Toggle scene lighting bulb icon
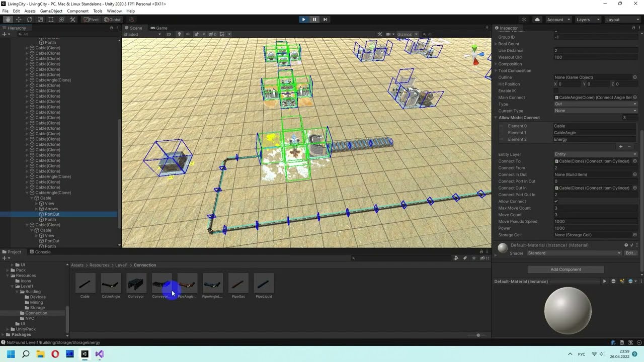Viewport: 644px width, 362px height. [x=180, y=34]
